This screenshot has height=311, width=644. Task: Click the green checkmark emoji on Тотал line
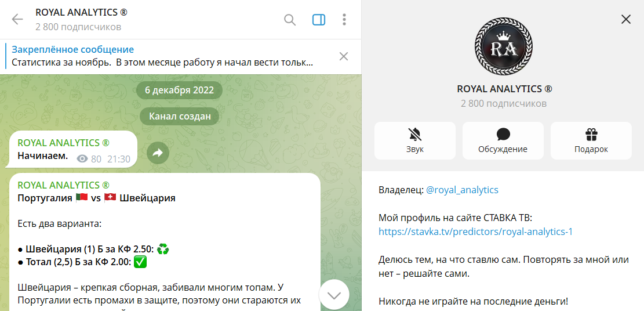coord(140,262)
